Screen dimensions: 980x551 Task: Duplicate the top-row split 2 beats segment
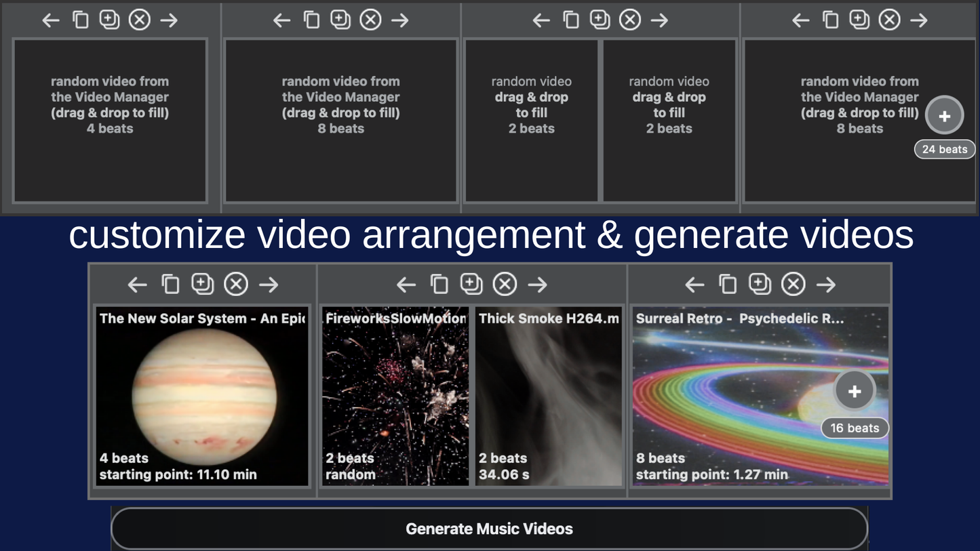600,20
